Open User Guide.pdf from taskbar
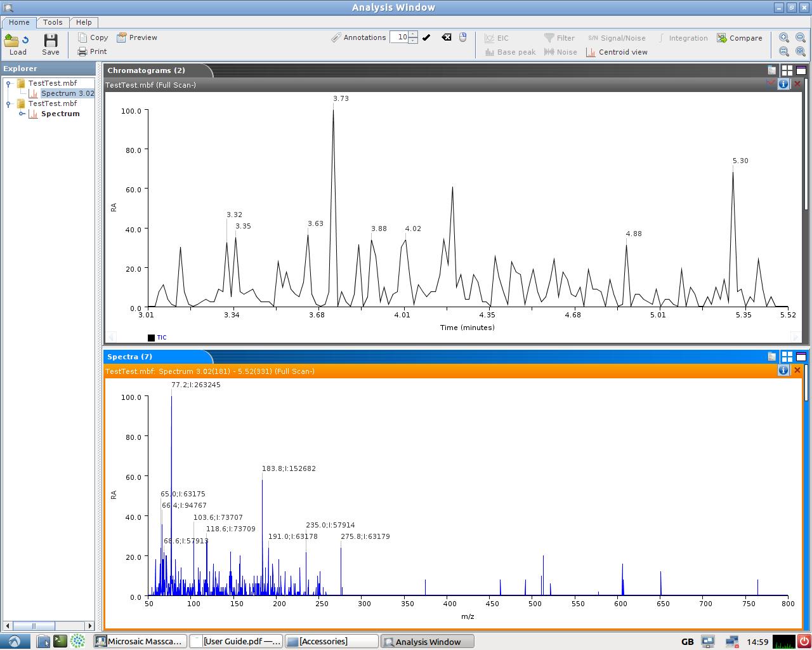 pos(236,642)
